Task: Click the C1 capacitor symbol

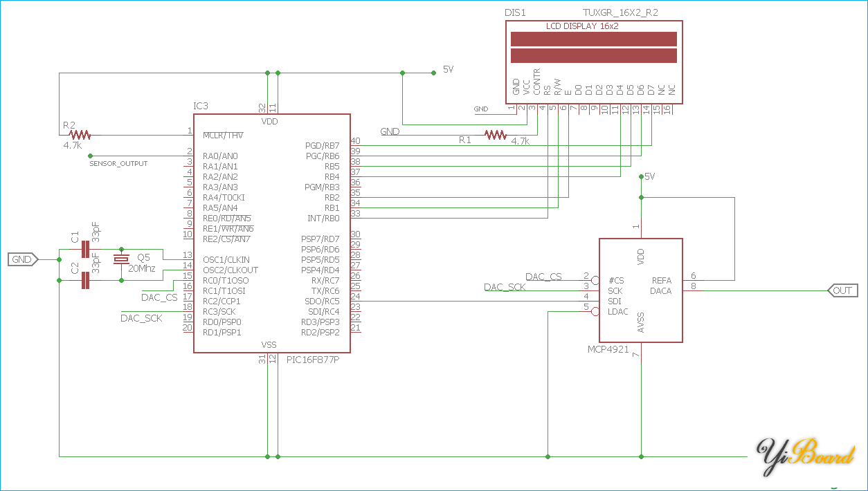Action: click(86, 249)
